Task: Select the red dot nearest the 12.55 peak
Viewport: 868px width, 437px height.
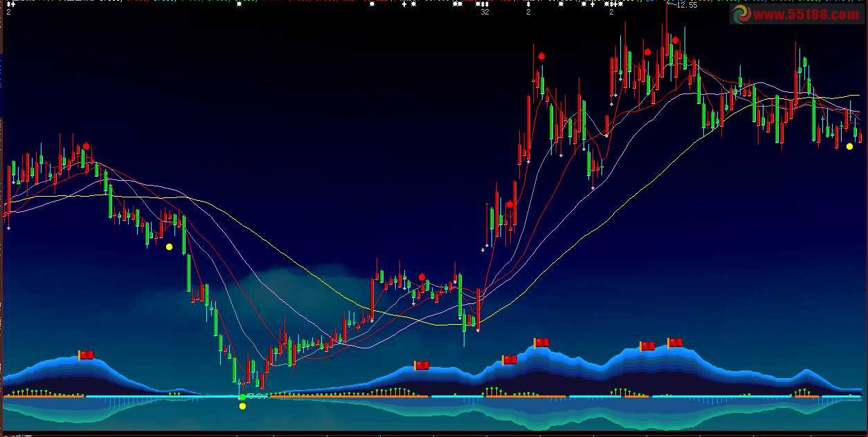Action: click(x=676, y=40)
